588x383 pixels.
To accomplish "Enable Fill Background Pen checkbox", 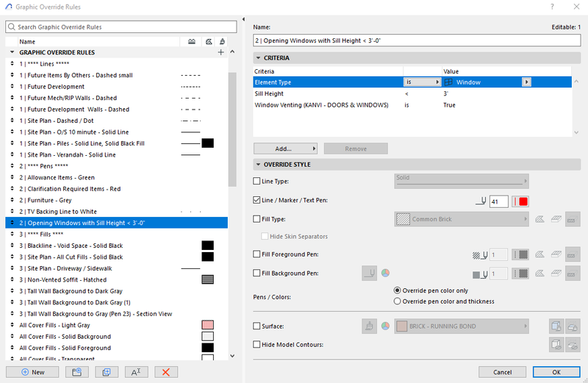I will (257, 273).
